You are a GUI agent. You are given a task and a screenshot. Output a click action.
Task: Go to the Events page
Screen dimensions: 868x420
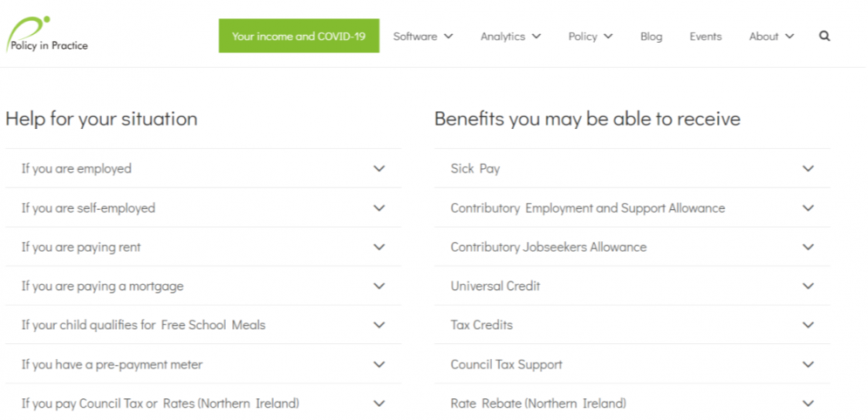coord(706,37)
